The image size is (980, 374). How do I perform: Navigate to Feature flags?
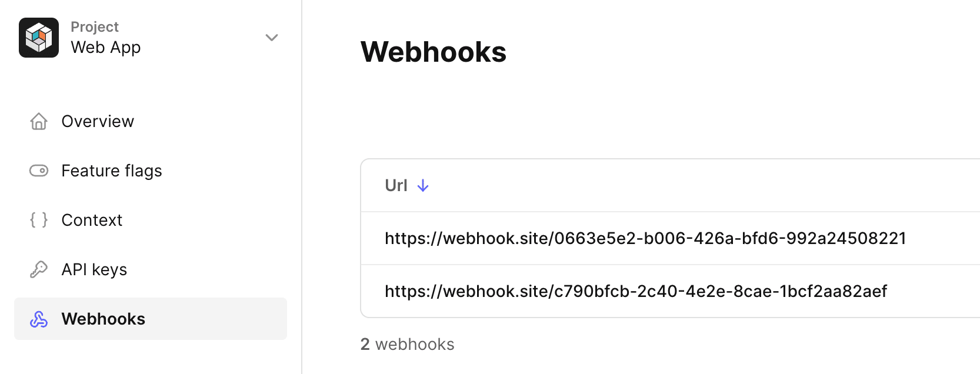(x=111, y=171)
